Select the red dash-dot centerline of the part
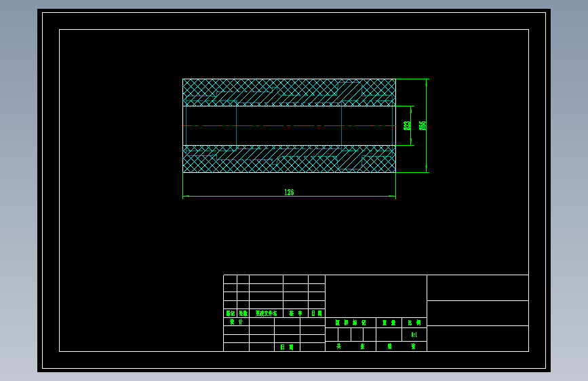The width and height of the screenshot is (588, 381). tap(289, 125)
